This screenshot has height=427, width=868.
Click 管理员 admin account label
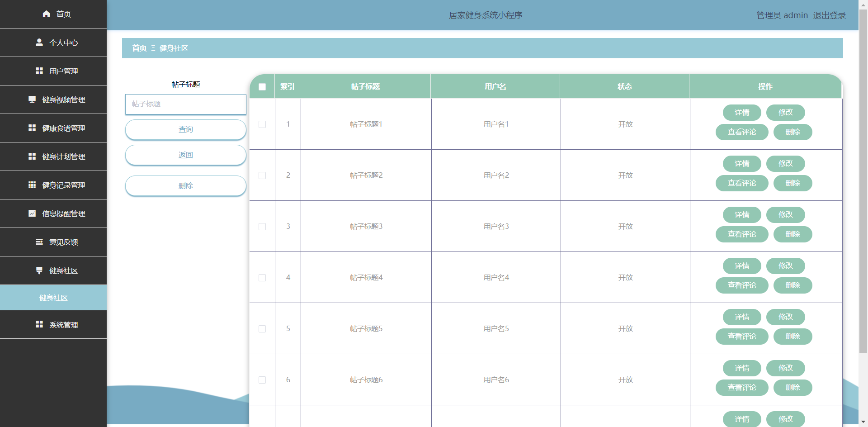coord(782,15)
